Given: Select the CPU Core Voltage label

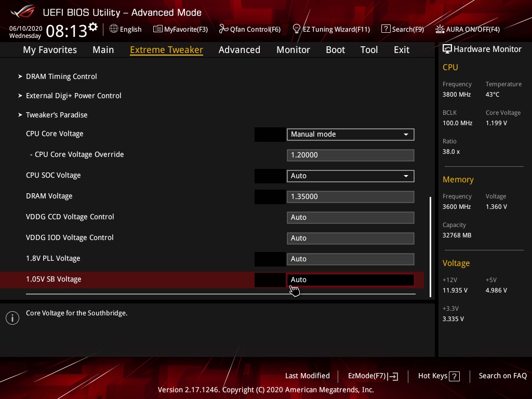Looking at the screenshot, I should point(55,134).
